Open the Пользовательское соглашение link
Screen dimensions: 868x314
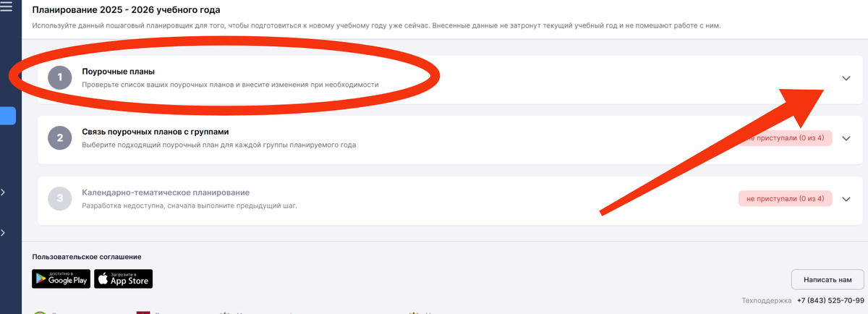[x=87, y=257]
